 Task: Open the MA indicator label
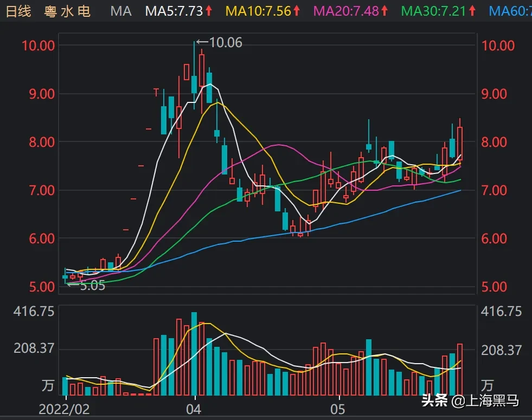pos(121,11)
